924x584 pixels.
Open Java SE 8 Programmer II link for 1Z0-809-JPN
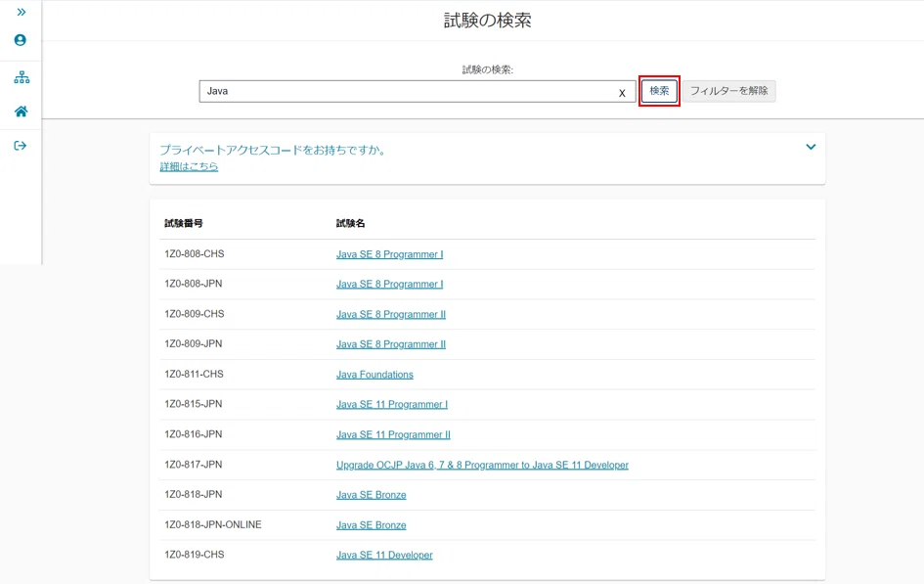click(391, 344)
